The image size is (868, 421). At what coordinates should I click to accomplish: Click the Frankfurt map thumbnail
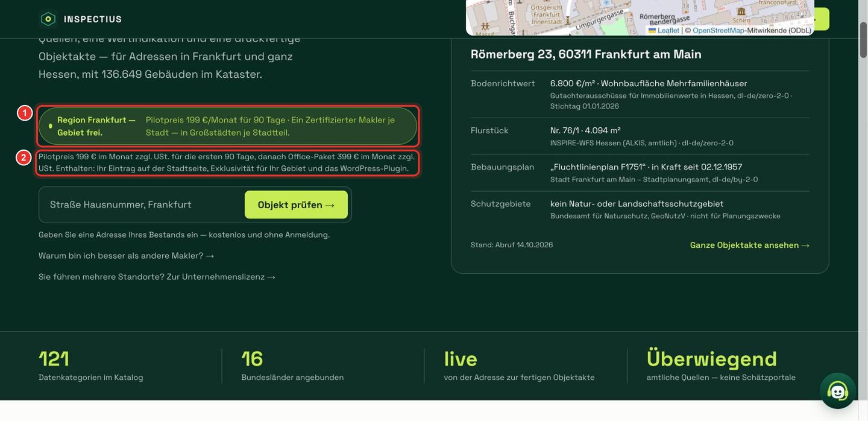[640, 17]
